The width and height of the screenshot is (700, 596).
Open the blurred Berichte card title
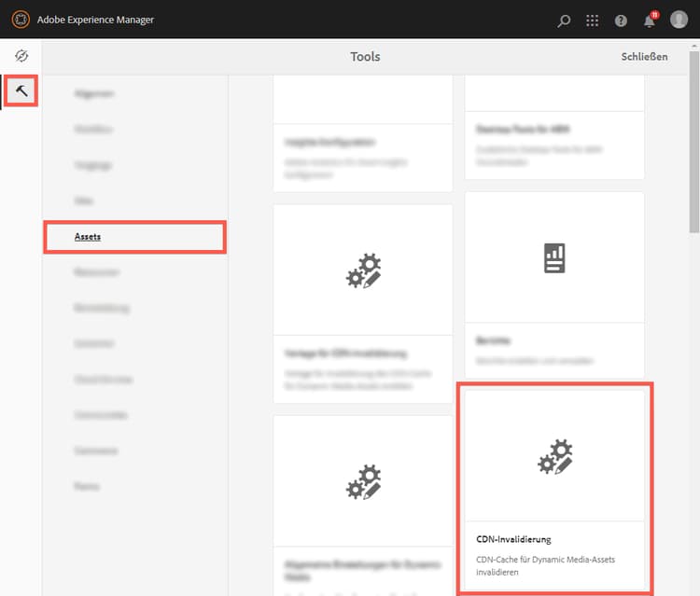tap(494, 340)
